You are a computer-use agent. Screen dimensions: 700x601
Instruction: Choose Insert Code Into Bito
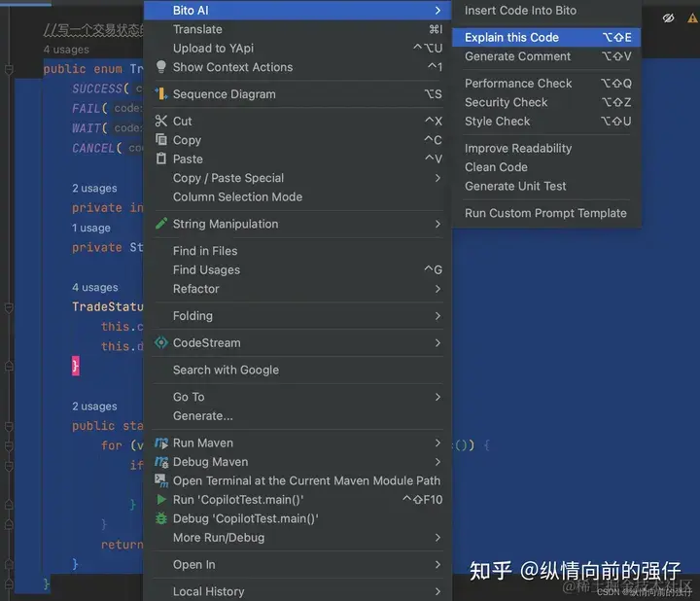pos(546,11)
